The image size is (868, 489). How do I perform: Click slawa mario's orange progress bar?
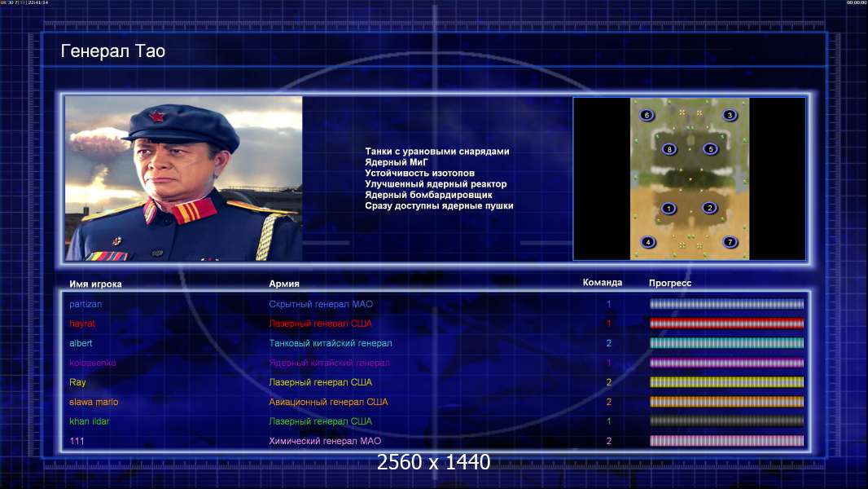pos(726,402)
